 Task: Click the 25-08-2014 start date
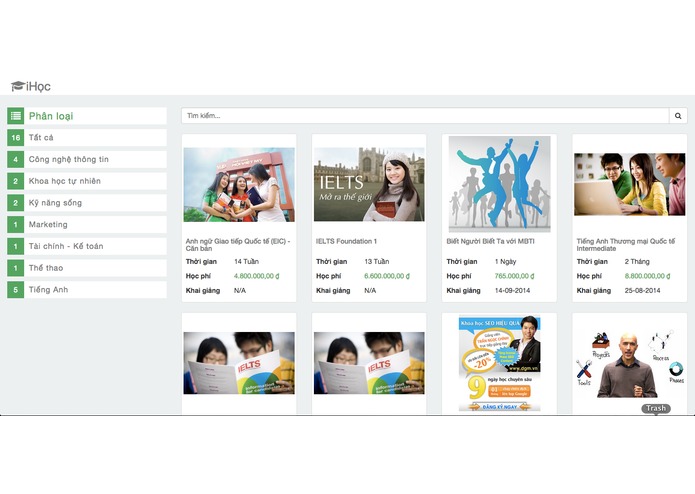(x=642, y=290)
